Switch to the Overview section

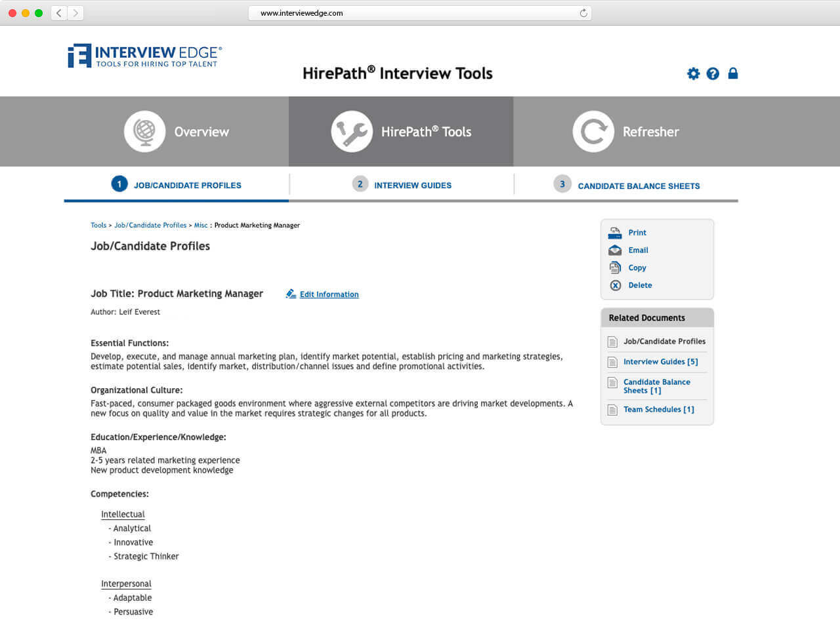pyautogui.click(x=144, y=131)
